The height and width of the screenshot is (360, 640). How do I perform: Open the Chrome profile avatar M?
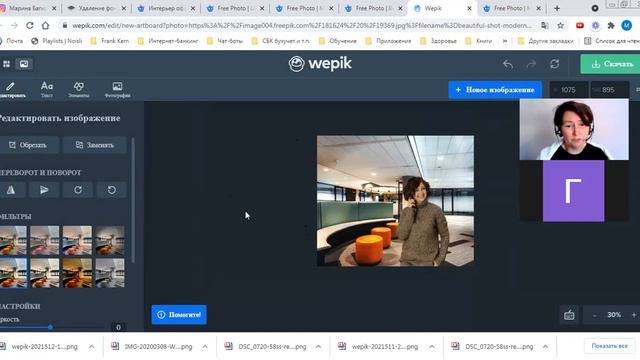point(627,25)
